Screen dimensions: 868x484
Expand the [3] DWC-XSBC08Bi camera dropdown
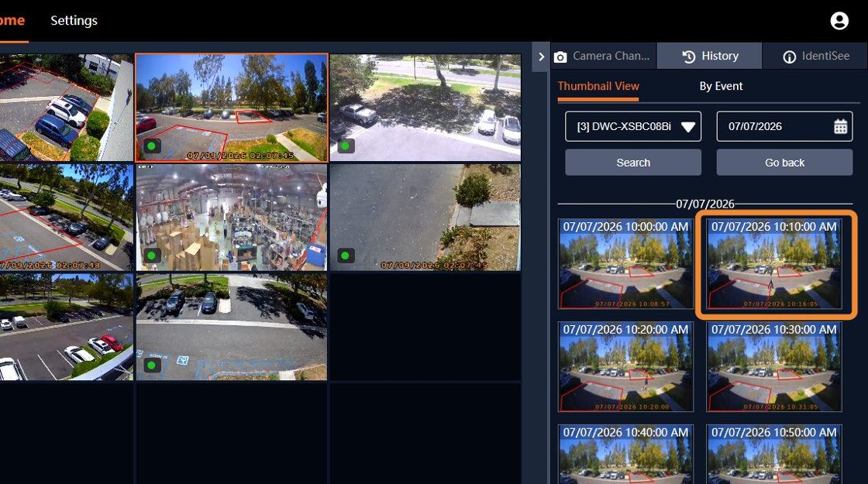(633, 127)
